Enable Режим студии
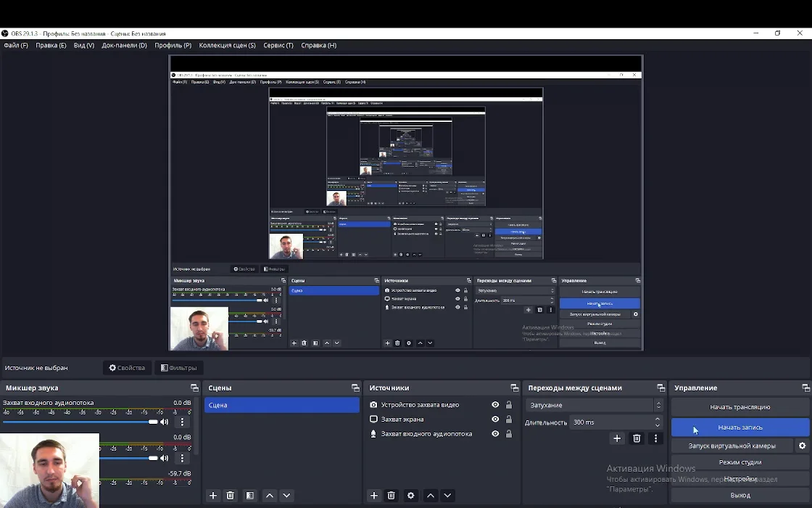Image resolution: width=812 pixels, height=508 pixels. pos(740,462)
